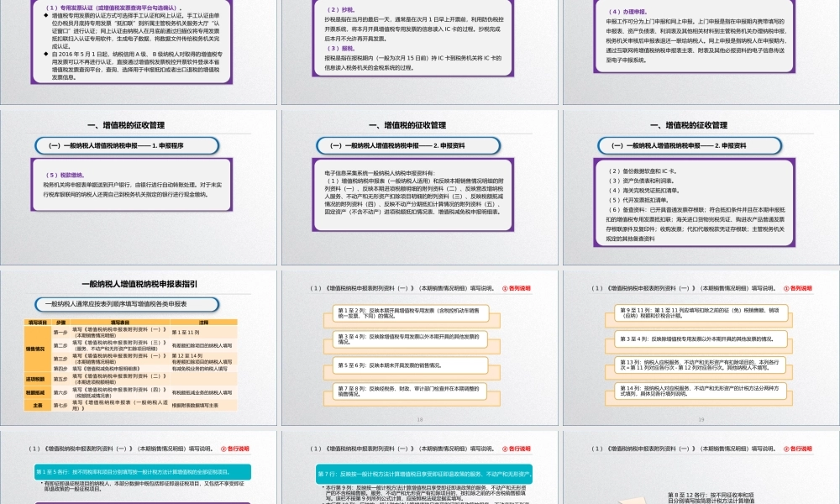840x504 pixels.
Task: Open the 办理申报 slide thumbnail
Action: [699, 49]
